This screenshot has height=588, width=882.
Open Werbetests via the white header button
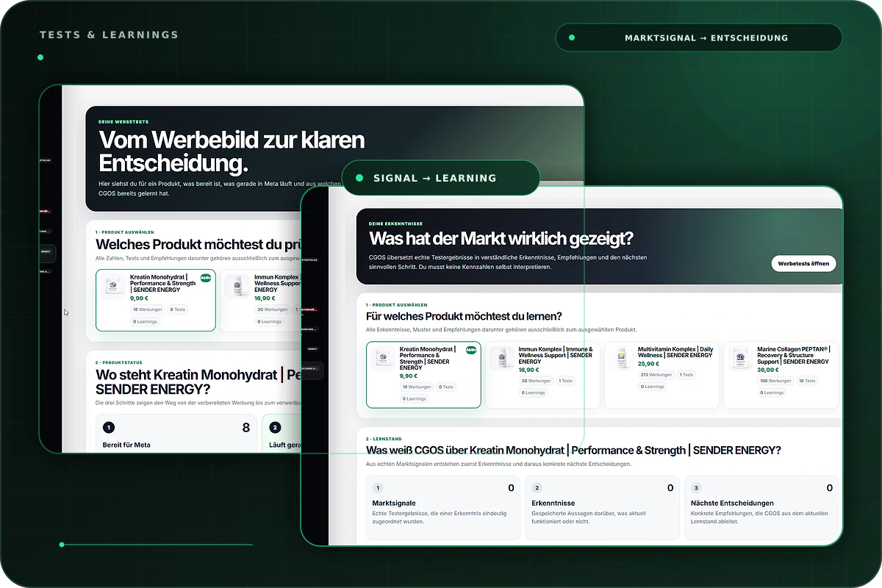click(x=803, y=263)
